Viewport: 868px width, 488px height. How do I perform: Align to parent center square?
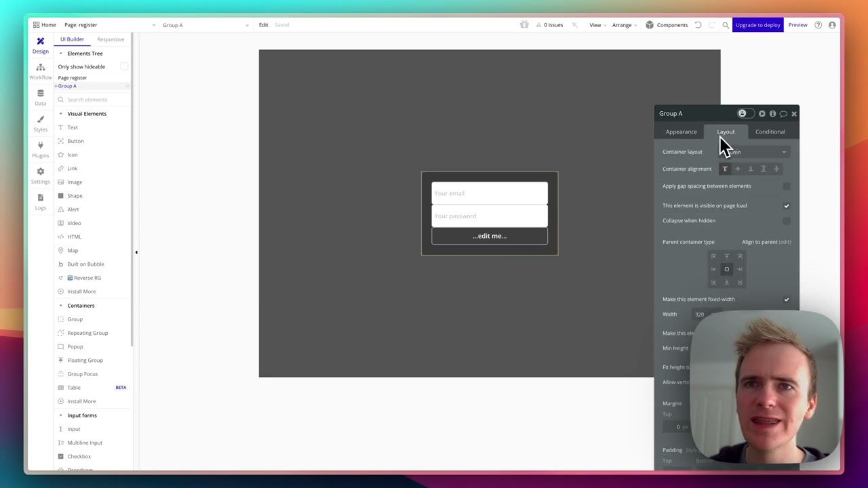click(726, 269)
